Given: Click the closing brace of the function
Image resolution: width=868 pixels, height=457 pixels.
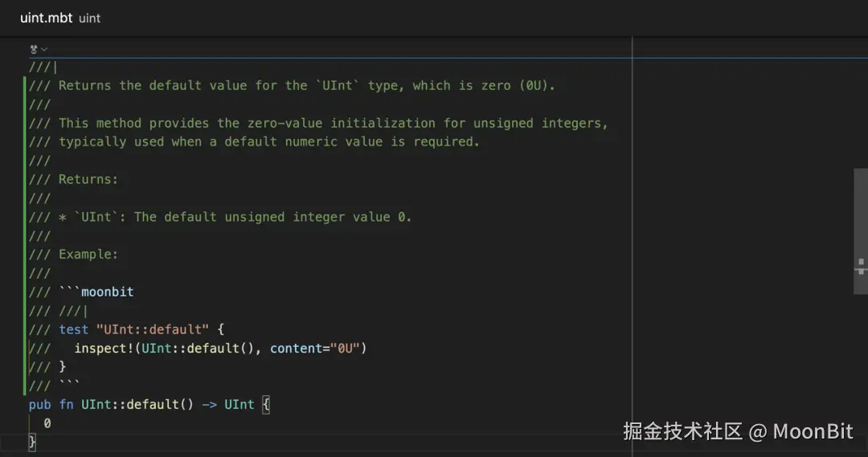Looking at the screenshot, I should tap(32, 441).
